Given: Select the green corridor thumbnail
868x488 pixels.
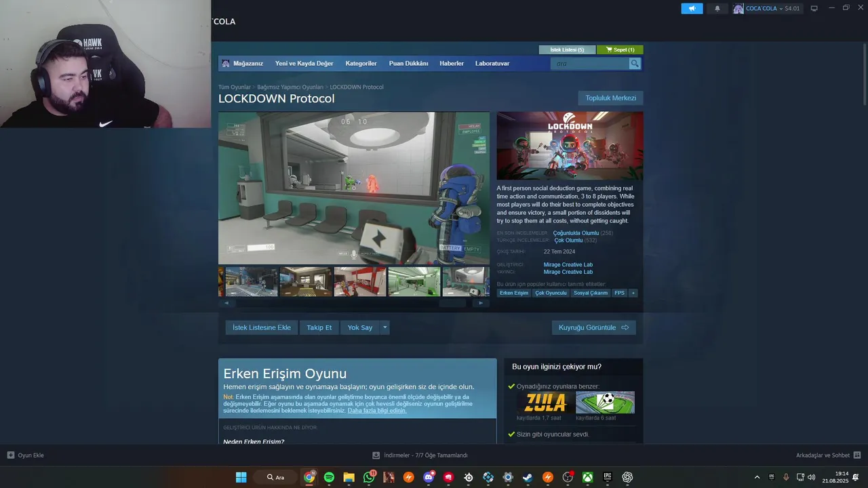Looking at the screenshot, I should coord(414,282).
